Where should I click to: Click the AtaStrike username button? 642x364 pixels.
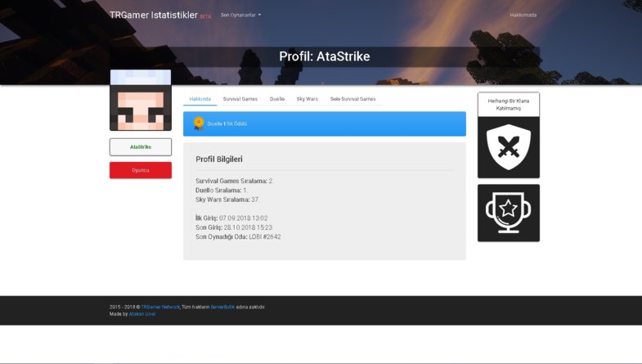coord(141,147)
